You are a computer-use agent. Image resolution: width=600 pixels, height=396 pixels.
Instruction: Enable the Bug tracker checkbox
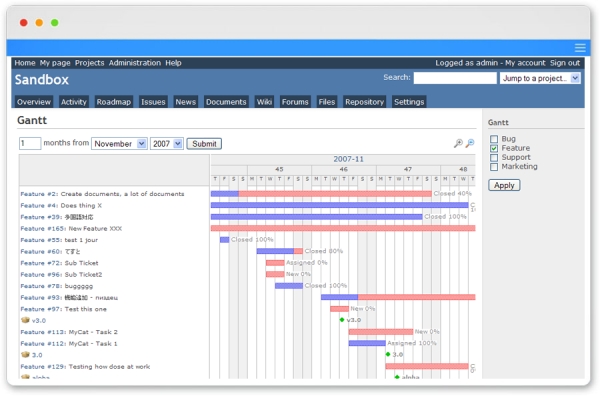pyautogui.click(x=494, y=139)
